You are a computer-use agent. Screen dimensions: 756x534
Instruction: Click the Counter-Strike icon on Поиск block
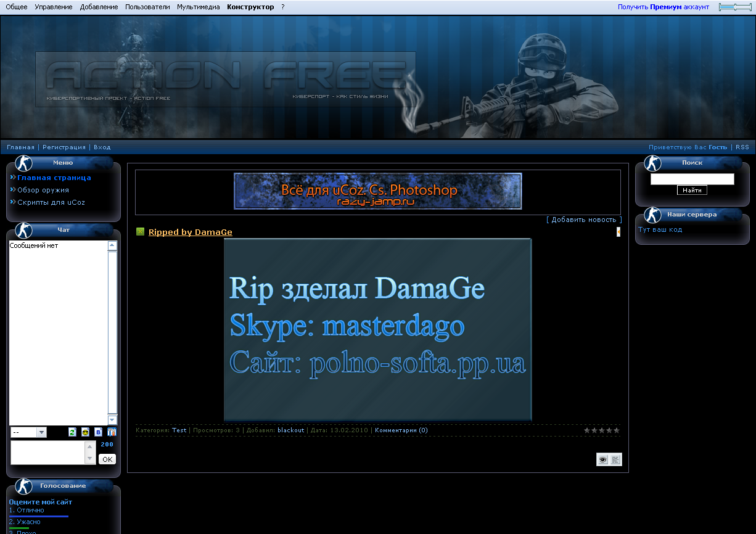click(x=652, y=163)
